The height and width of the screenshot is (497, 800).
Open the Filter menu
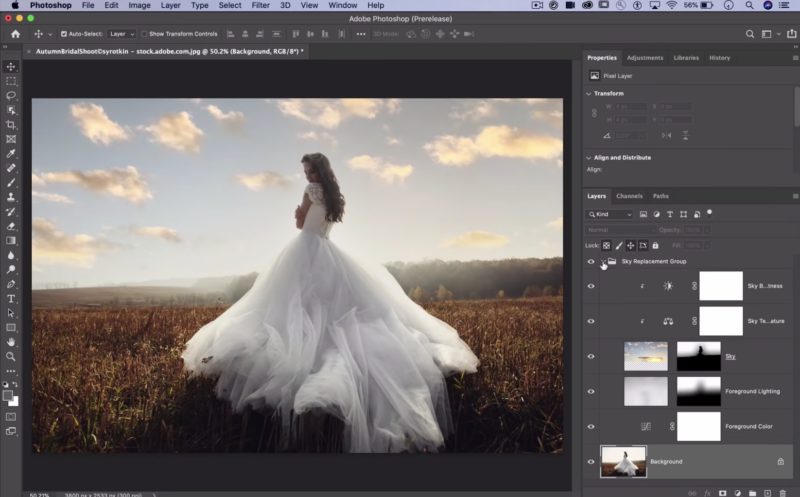click(260, 5)
